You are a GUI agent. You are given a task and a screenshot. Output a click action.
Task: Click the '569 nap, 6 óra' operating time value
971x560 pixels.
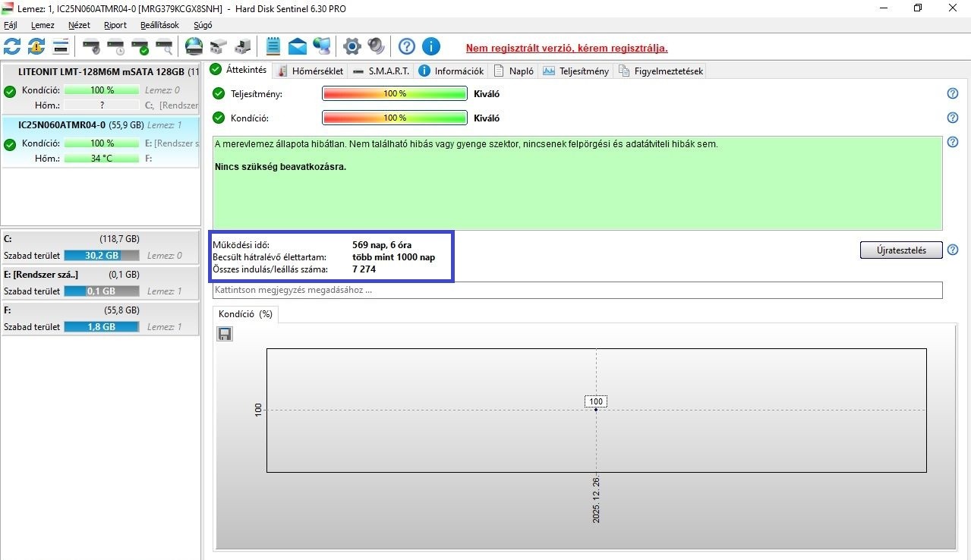[383, 245]
